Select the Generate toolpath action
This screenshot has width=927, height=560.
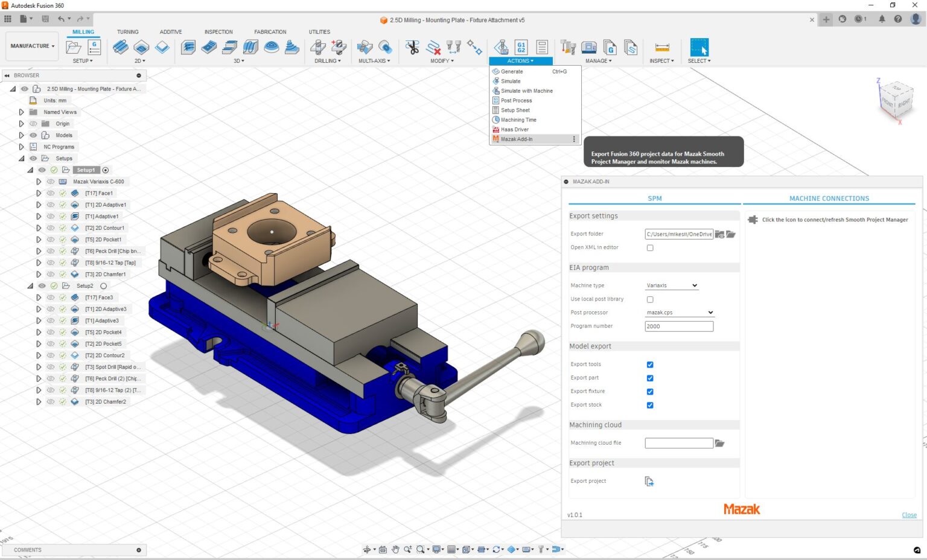tap(511, 71)
